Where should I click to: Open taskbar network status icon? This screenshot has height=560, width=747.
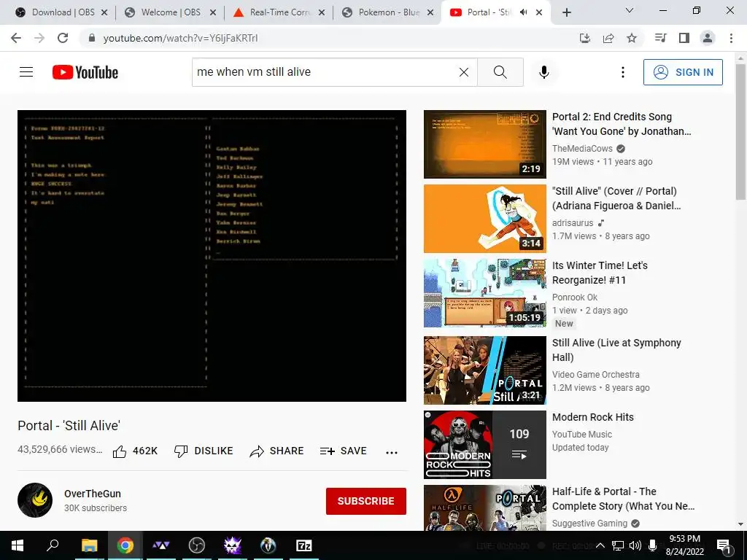618,545
